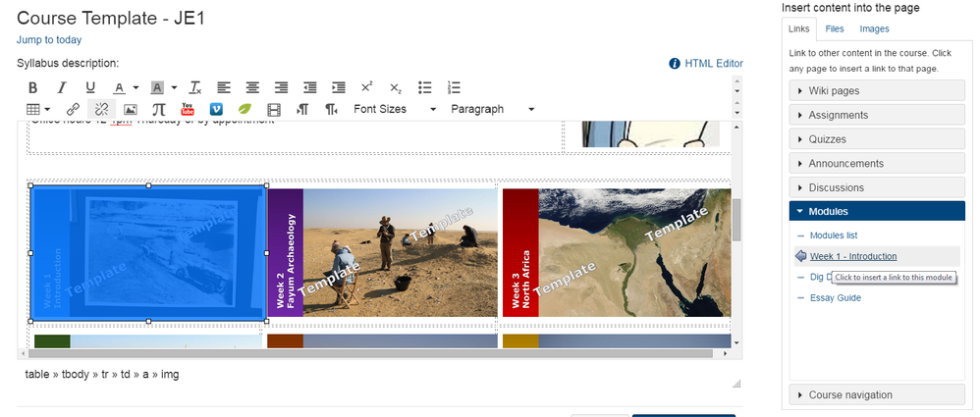The image size is (980, 417).
Task: Insert math equation with pi icon
Action: tap(158, 109)
